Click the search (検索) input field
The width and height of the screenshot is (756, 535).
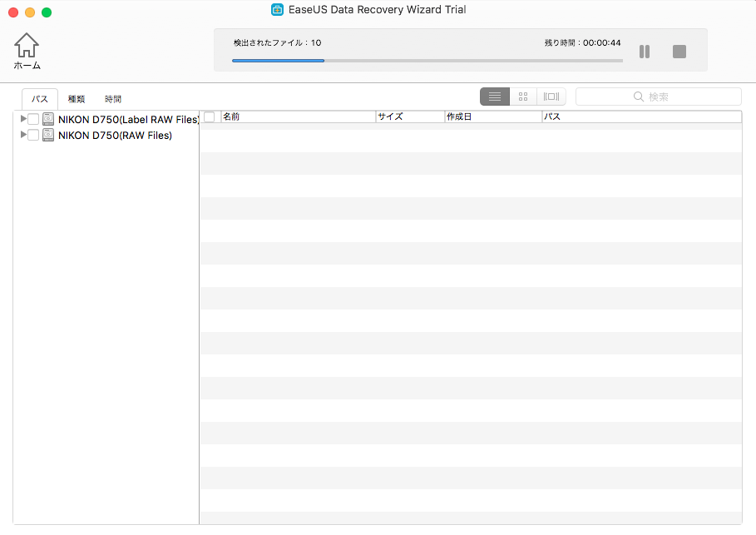(658, 97)
